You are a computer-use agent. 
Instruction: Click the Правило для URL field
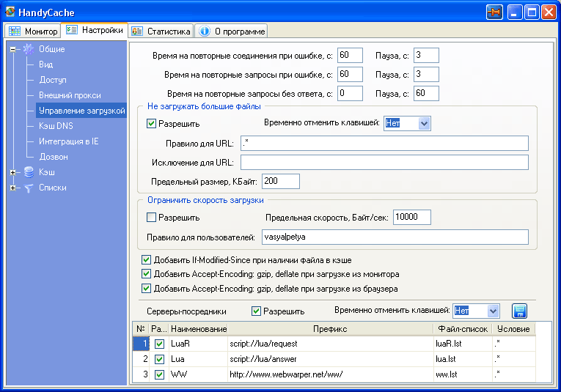(x=384, y=143)
